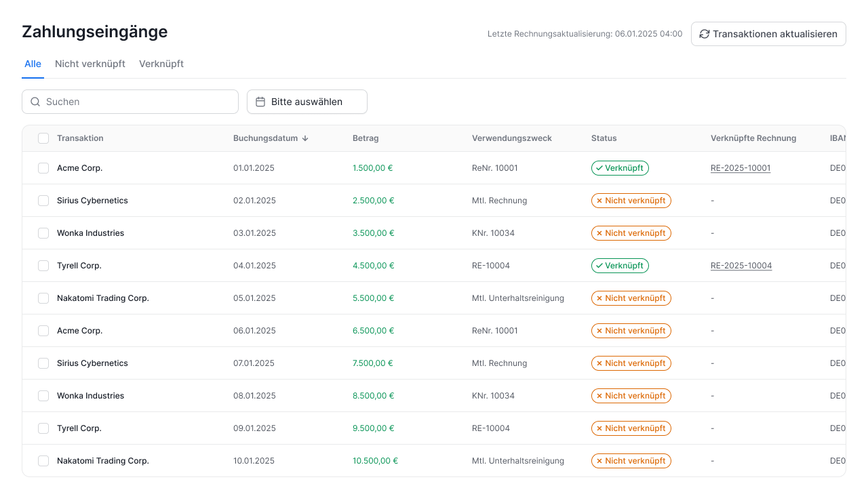
Task: Switch to the Nicht verknüpft tab
Action: pyautogui.click(x=90, y=64)
